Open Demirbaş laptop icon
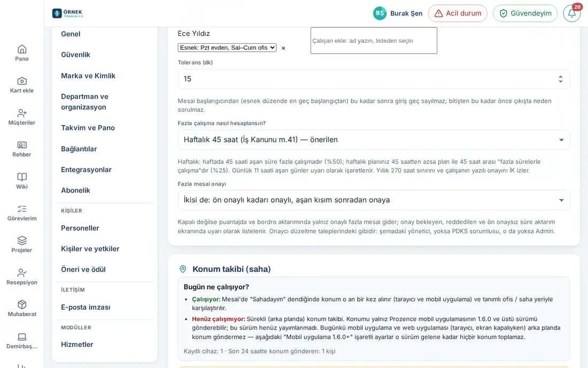Viewport: 588px width, 368px height. point(22,337)
